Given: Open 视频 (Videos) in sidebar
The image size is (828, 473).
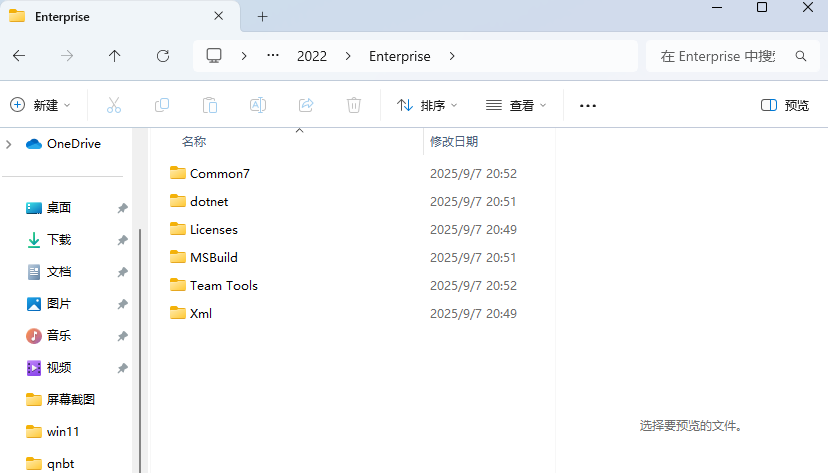Looking at the screenshot, I should click(x=49, y=367).
